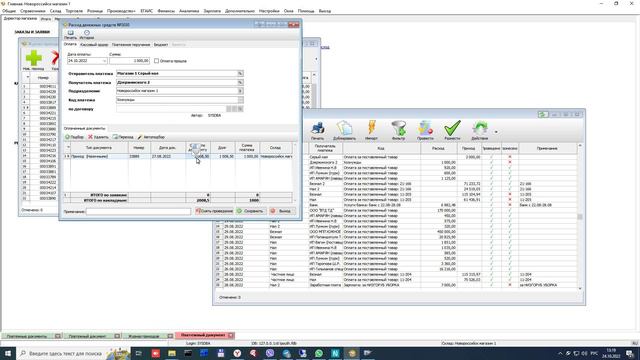This screenshot has width=640, height=360.
Task: Open the Финансы menu
Action: [166, 11]
